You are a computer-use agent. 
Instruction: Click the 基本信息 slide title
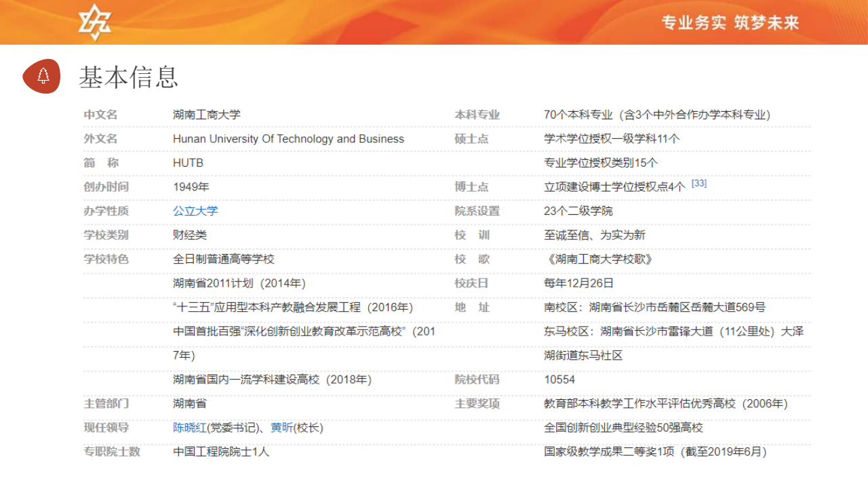click(129, 77)
